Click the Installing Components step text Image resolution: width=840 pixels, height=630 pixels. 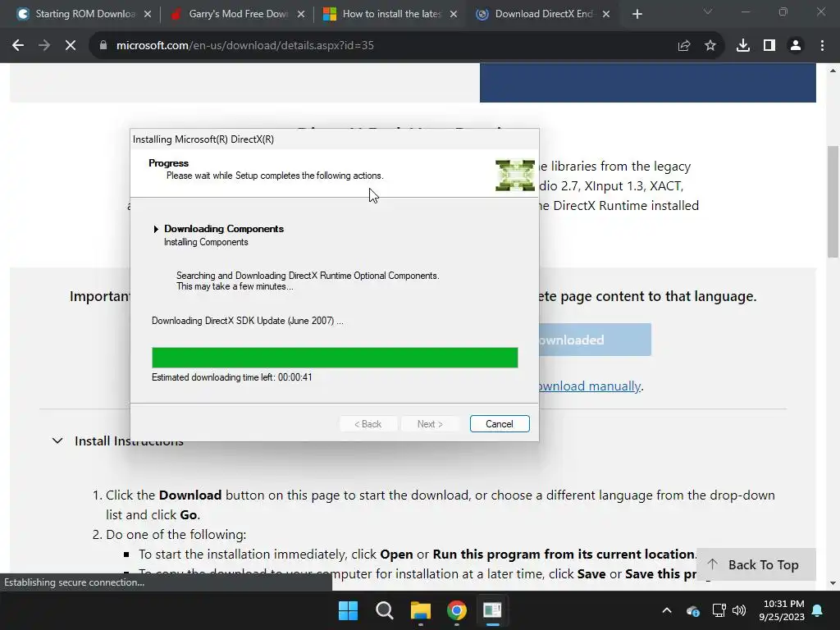click(x=206, y=242)
